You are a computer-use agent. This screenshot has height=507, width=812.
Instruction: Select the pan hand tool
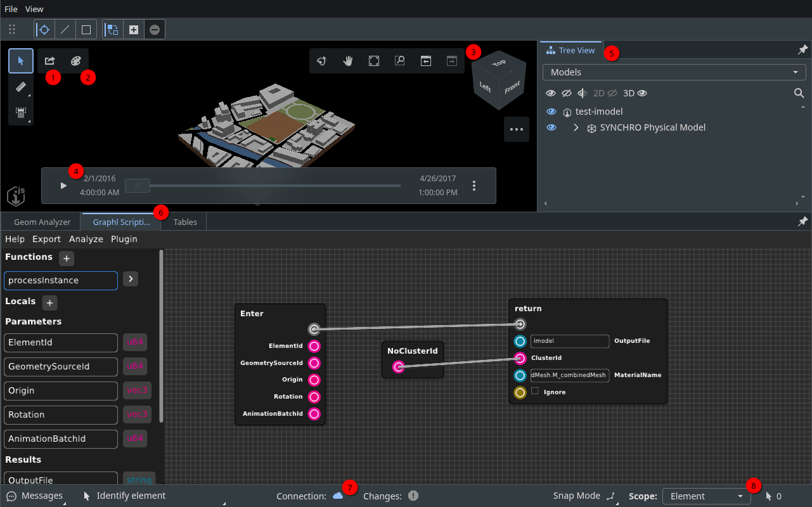tap(347, 60)
